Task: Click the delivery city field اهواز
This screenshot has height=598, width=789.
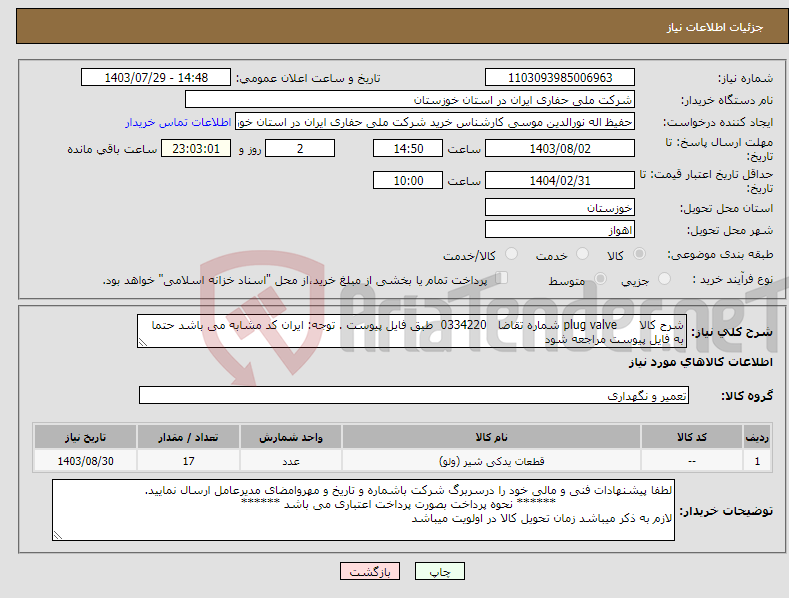Action: [x=560, y=230]
